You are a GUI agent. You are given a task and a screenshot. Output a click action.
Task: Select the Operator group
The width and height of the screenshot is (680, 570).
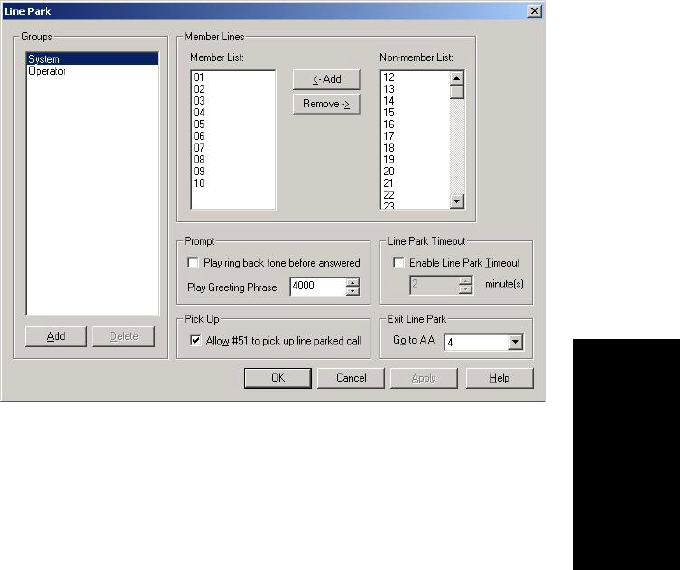click(92, 71)
